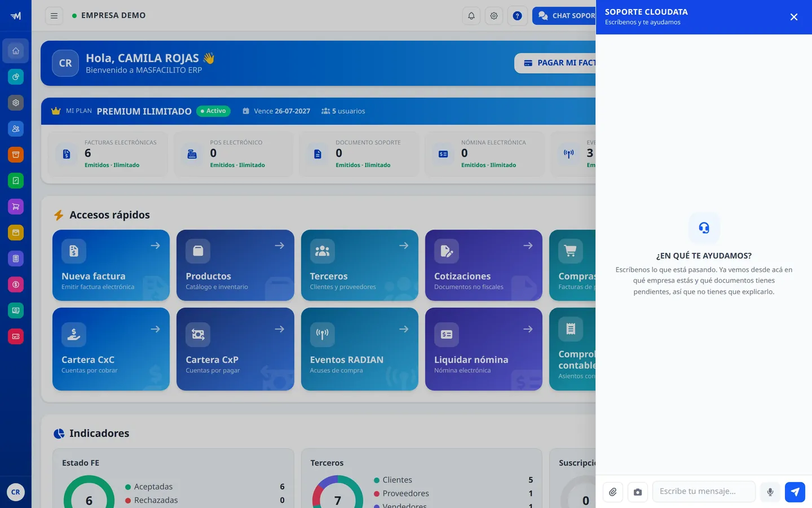The height and width of the screenshot is (508, 812).
Task: Click the green Activo plan badge
Action: pyautogui.click(x=213, y=111)
